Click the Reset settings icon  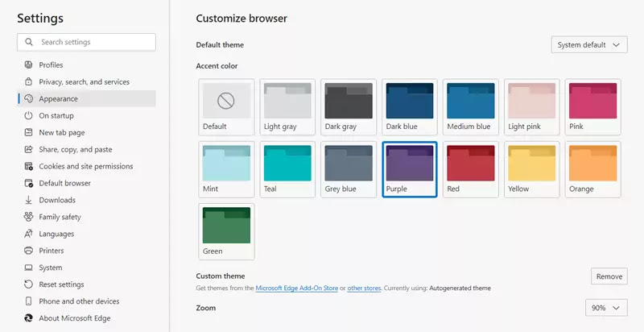point(28,284)
